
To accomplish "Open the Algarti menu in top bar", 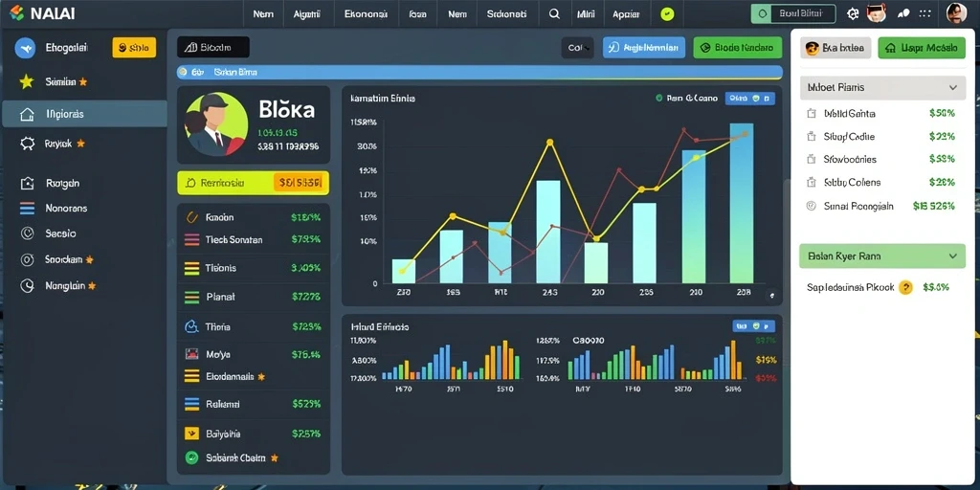I will pyautogui.click(x=307, y=13).
